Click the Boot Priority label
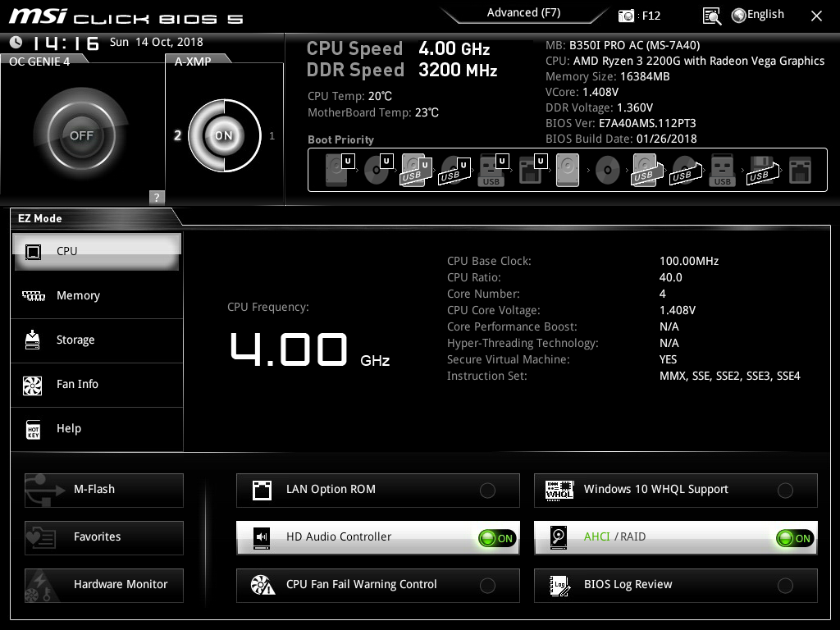This screenshot has height=630, width=840. coord(340,139)
